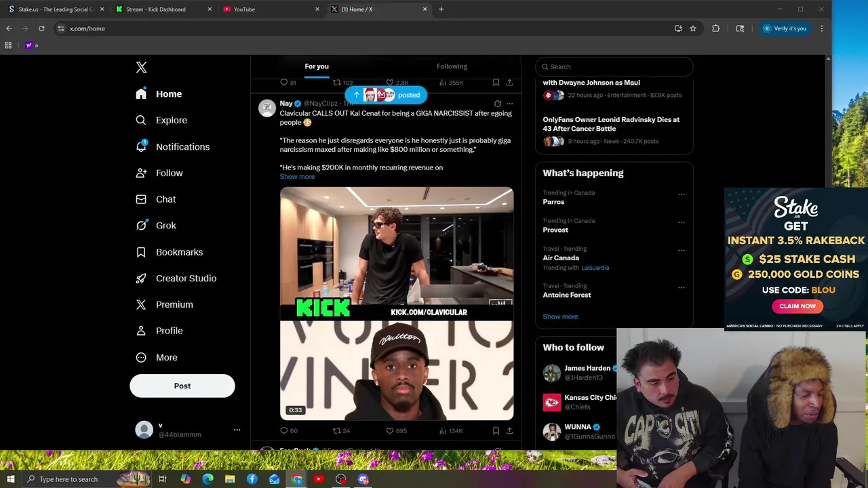The height and width of the screenshot is (488, 868).
Task: Open the More menu in sidebar
Action: tap(157, 357)
